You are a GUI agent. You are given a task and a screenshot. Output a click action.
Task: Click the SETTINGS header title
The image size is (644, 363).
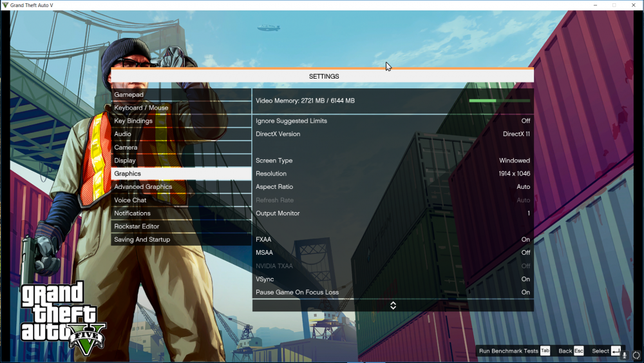324,77
